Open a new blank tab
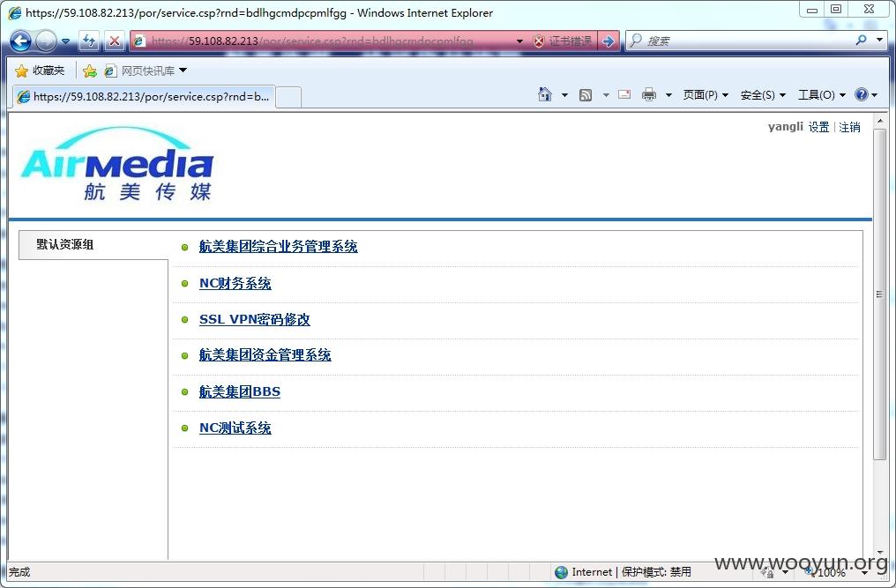The height and width of the screenshot is (588, 896). [288, 98]
